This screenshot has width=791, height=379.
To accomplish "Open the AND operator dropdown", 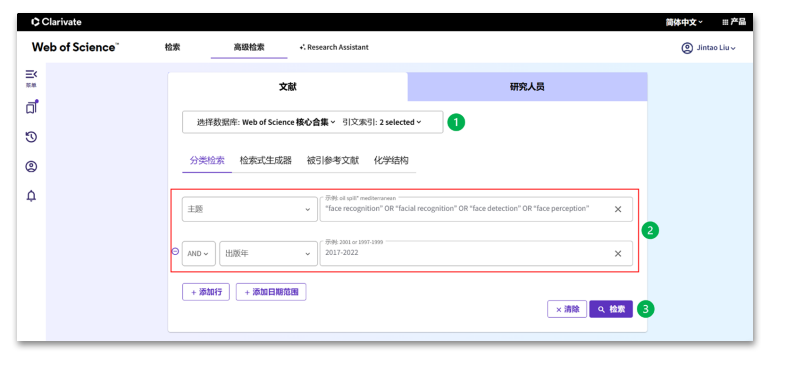I will click(x=199, y=253).
